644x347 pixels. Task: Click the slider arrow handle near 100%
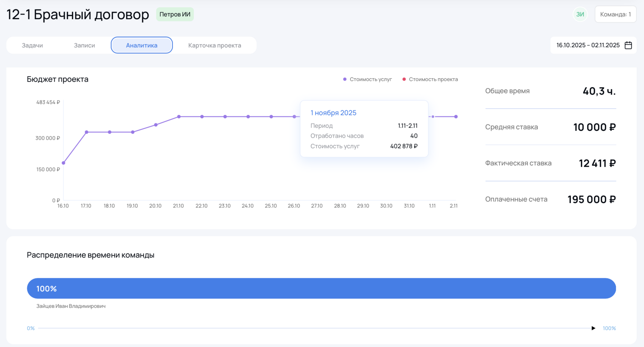coord(593,328)
